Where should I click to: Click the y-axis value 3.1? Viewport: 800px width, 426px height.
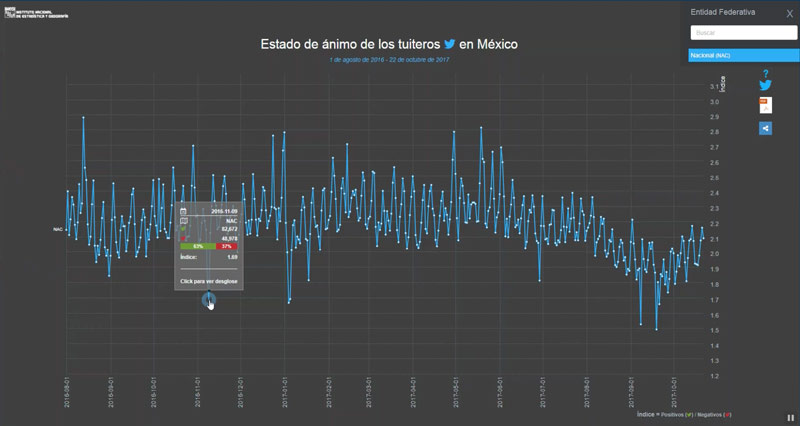714,87
